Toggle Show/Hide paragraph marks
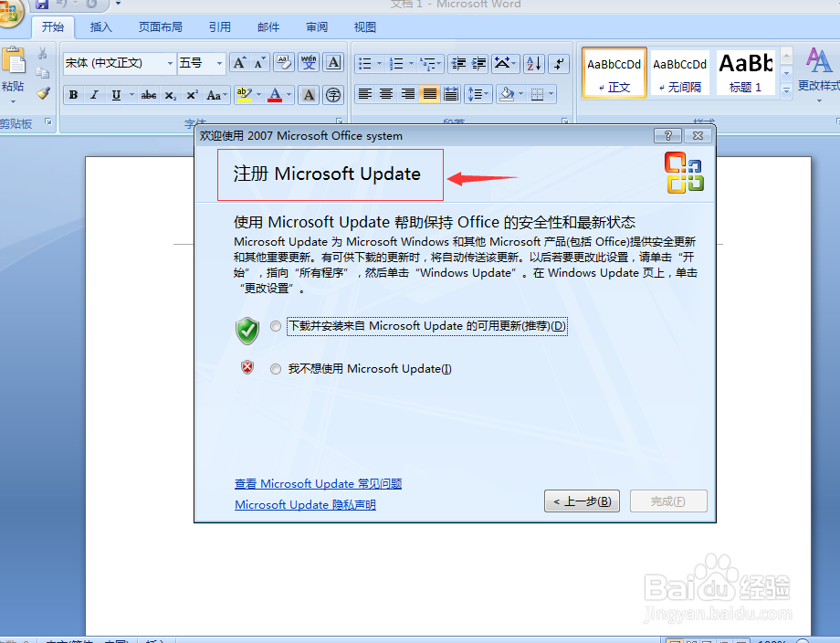The width and height of the screenshot is (840, 643). 560,64
